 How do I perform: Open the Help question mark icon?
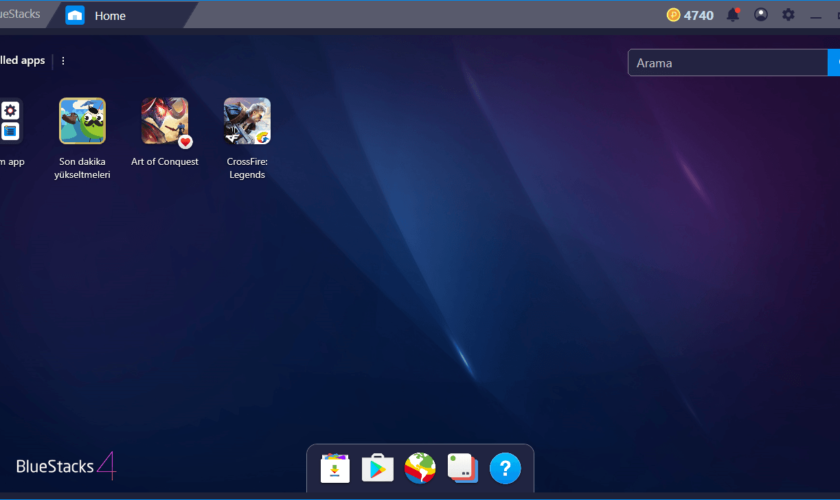[x=505, y=468]
